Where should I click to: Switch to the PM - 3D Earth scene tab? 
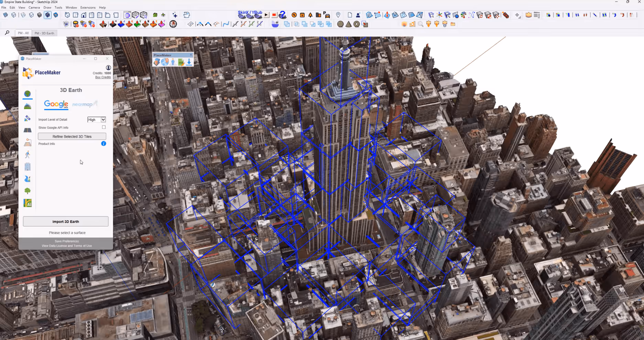44,33
